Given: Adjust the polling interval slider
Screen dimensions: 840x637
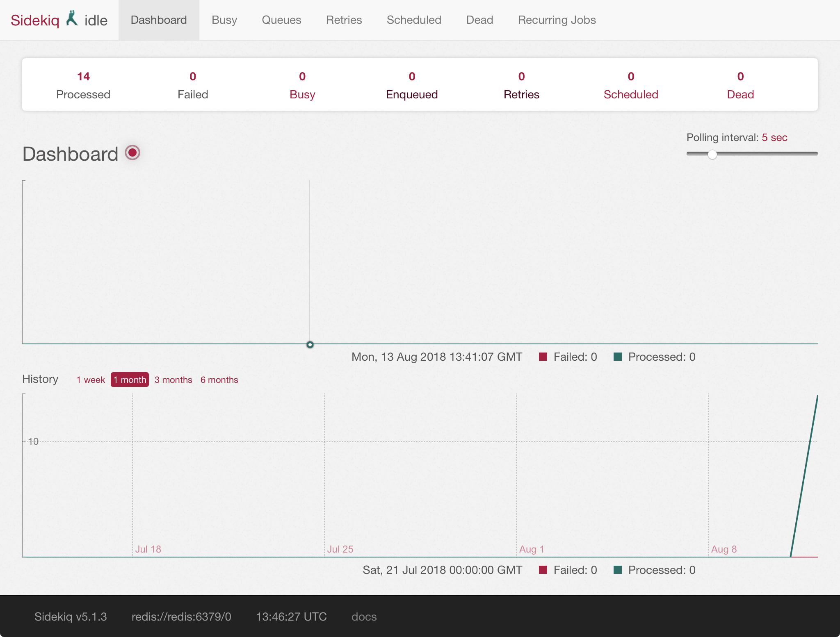Looking at the screenshot, I should (712, 155).
